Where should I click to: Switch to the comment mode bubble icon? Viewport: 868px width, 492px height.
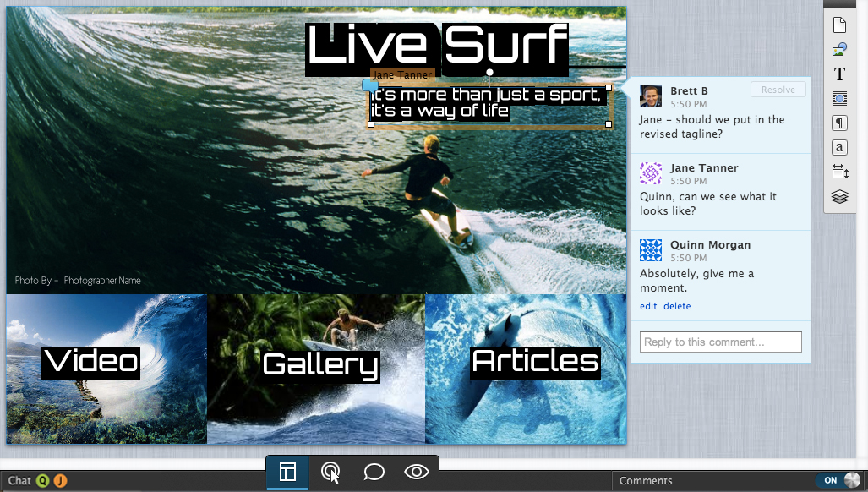pos(374,472)
